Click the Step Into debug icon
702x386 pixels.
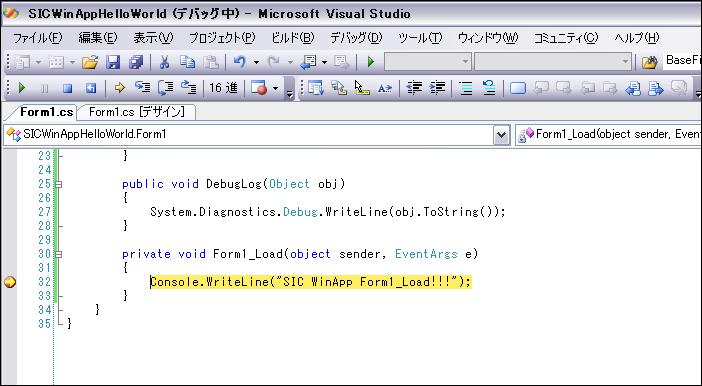(x=142, y=88)
